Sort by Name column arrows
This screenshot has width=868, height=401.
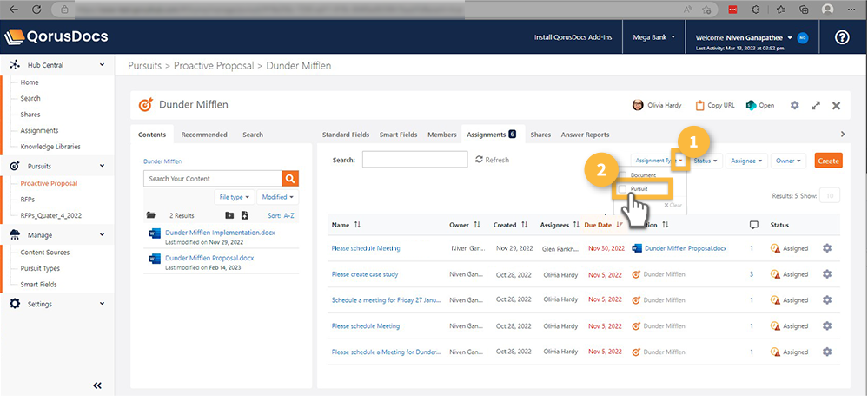coord(357,225)
